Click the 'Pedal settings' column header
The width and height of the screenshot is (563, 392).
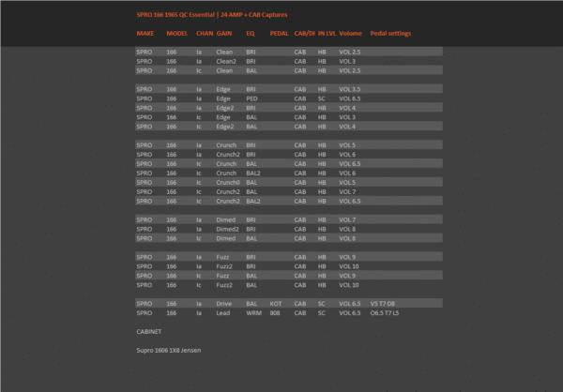(x=390, y=34)
